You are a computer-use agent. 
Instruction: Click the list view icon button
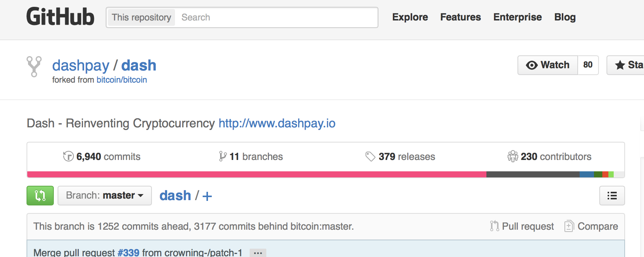click(x=612, y=196)
